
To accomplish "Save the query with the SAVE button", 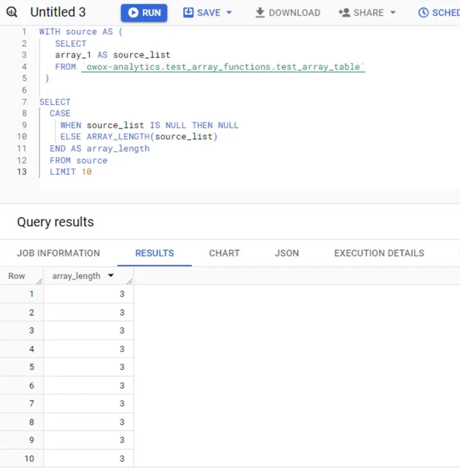I will [x=208, y=13].
